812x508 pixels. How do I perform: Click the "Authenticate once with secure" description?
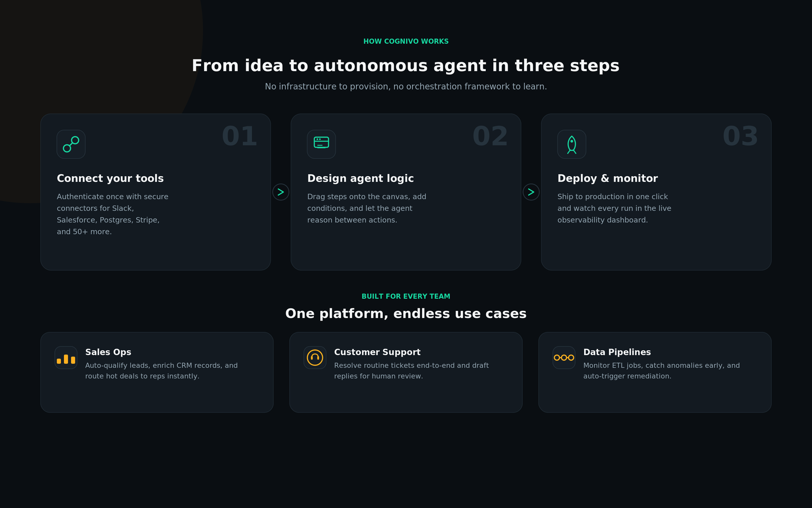113,214
